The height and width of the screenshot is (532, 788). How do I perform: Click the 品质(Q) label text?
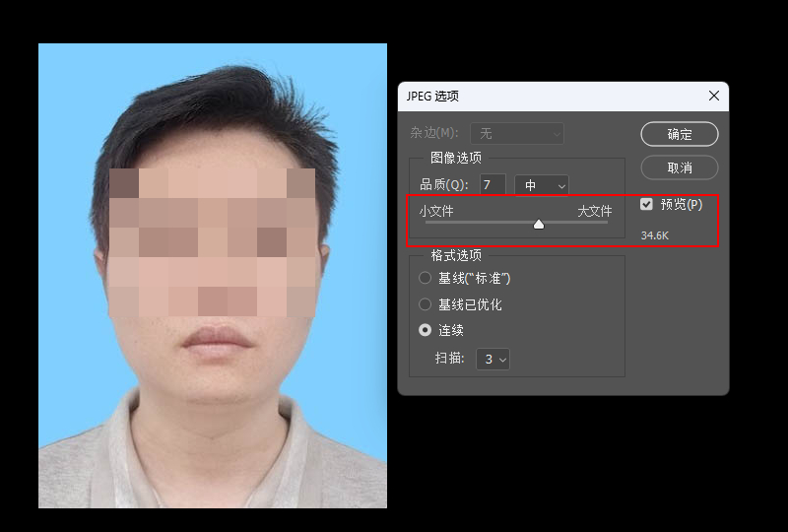pos(443,185)
